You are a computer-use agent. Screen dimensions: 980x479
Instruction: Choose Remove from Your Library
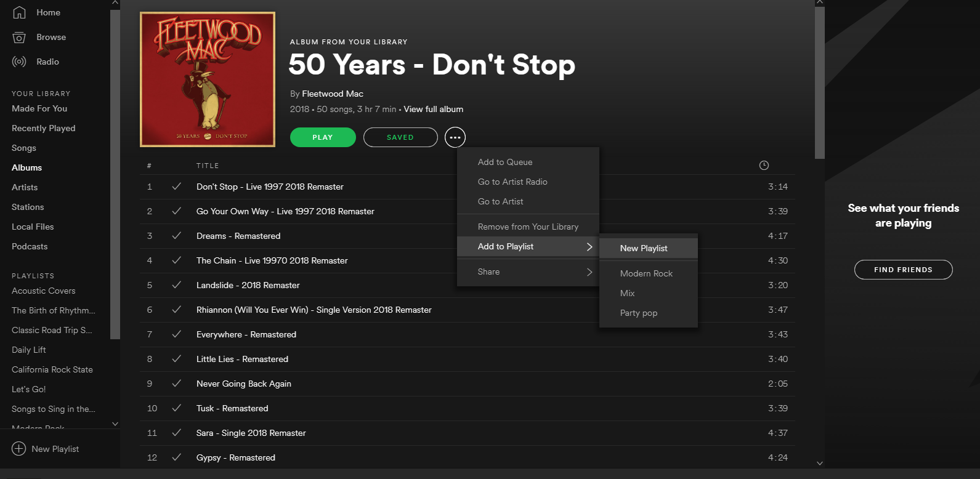tap(528, 227)
